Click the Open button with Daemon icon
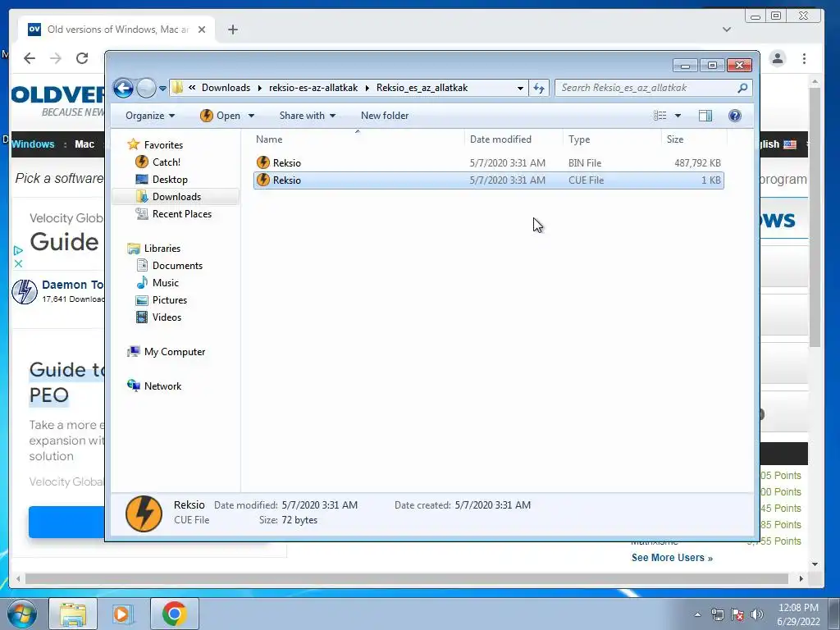The height and width of the screenshot is (630, 840). (220, 116)
